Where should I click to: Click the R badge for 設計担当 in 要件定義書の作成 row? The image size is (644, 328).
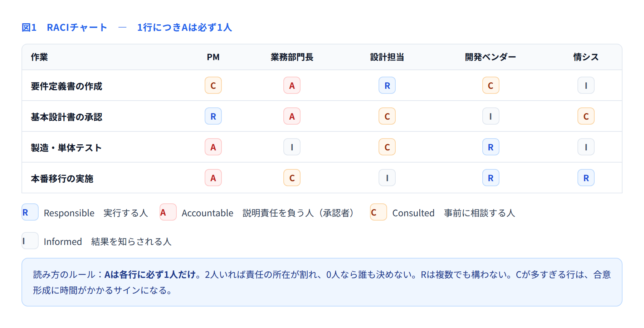click(x=387, y=86)
